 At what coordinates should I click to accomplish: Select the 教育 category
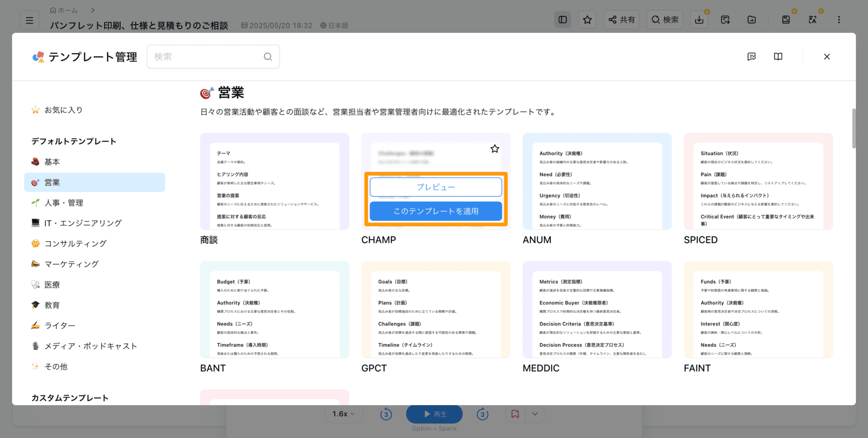coord(95,305)
